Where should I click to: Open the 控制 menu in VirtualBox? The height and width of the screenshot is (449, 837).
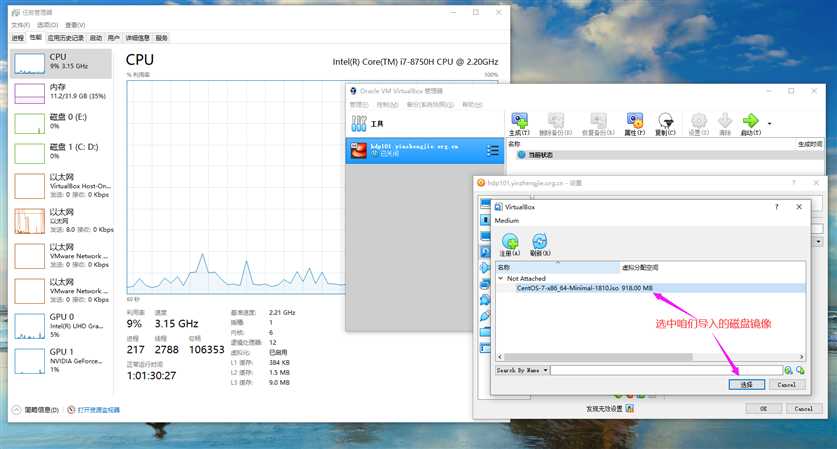point(387,104)
